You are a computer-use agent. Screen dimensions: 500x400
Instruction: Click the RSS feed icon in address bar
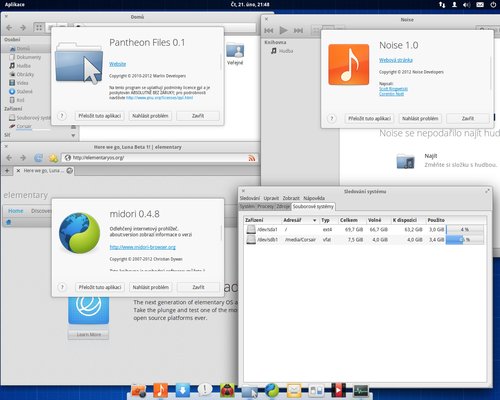click(x=252, y=158)
